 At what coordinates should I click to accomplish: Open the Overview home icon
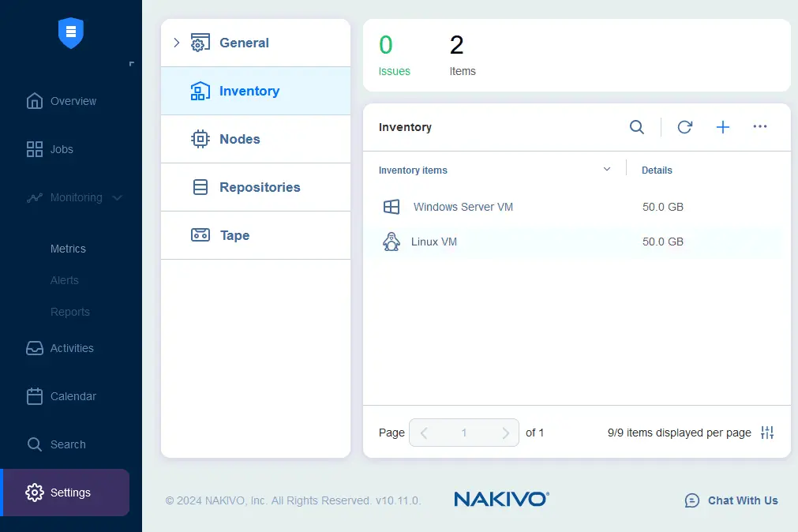(35, 101)
